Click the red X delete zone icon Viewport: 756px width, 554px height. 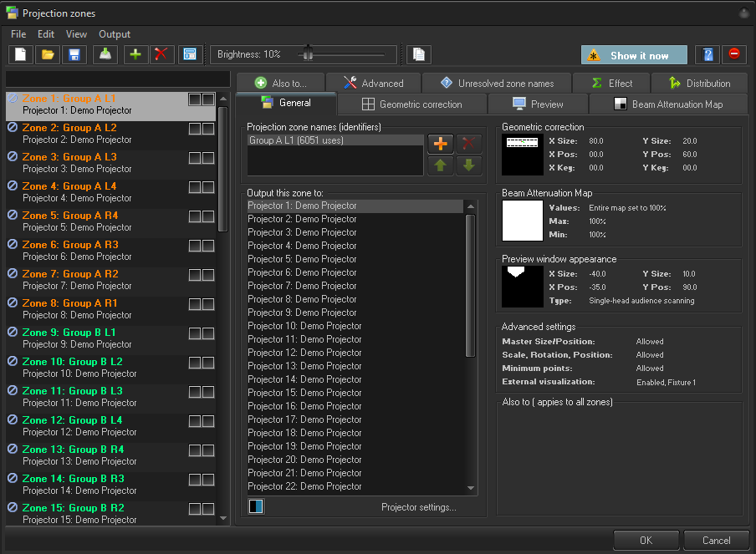(x=161, y=55)
